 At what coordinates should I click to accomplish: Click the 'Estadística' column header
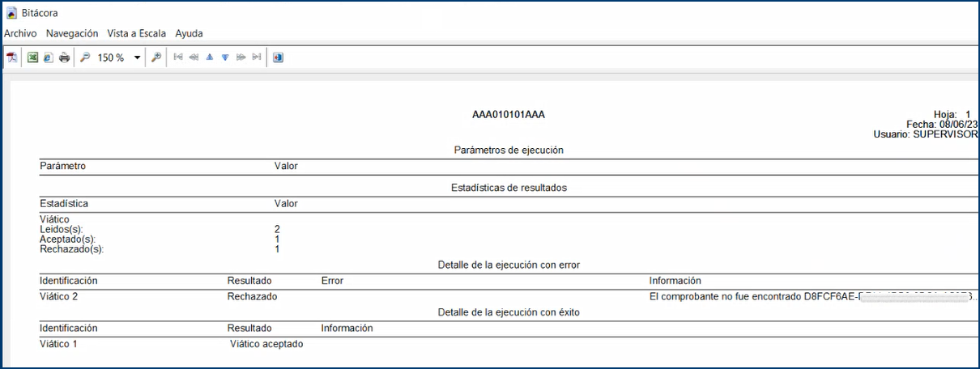coord(64,204)
